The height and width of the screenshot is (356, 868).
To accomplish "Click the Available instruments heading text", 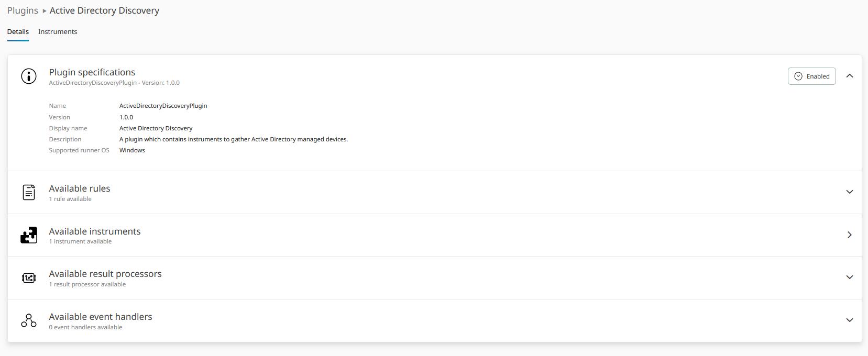I will click(95, 231).
